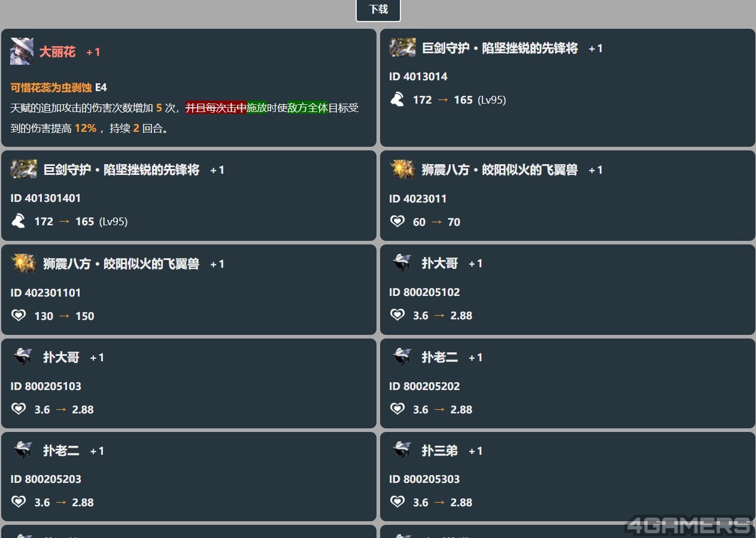Click the red-highlighted 并且每次击中 removed text
The width and height of the screenshot is (756, 538).
(215, 108)
